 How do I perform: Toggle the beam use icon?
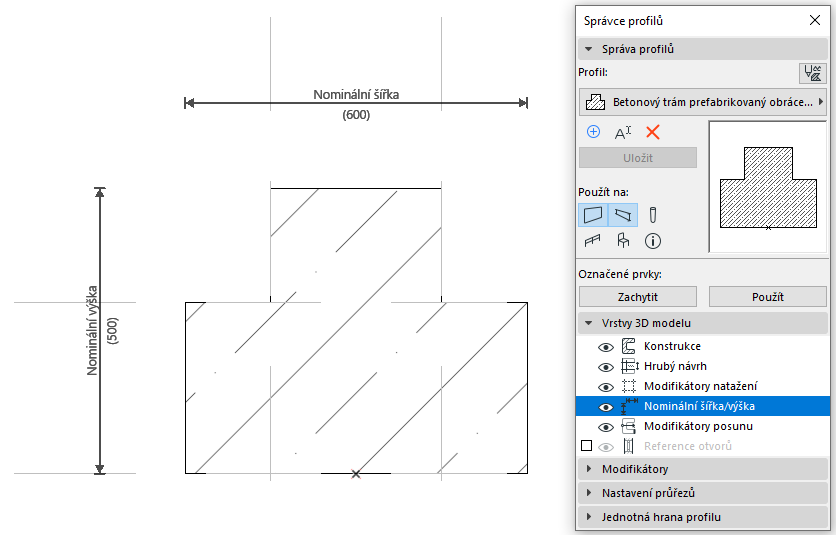click(623, 215)
